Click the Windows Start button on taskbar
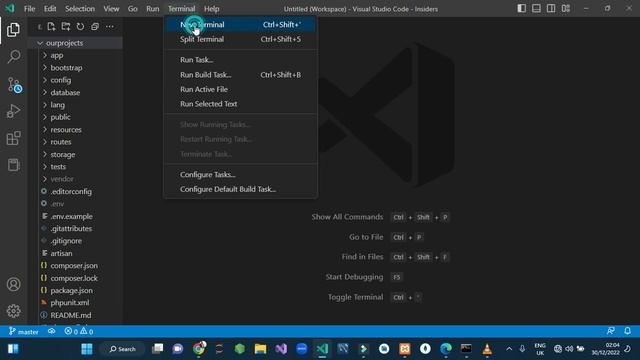 tap(87, 349)
